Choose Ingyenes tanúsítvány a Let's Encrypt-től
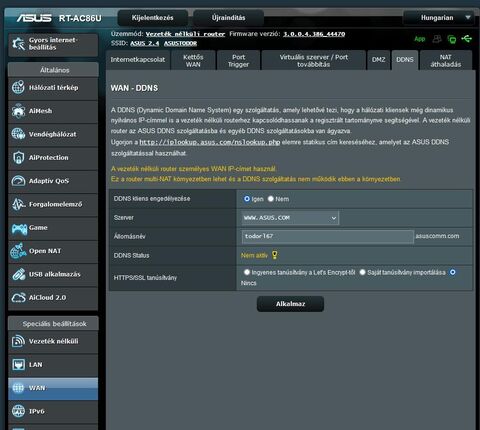 [247, 272]
